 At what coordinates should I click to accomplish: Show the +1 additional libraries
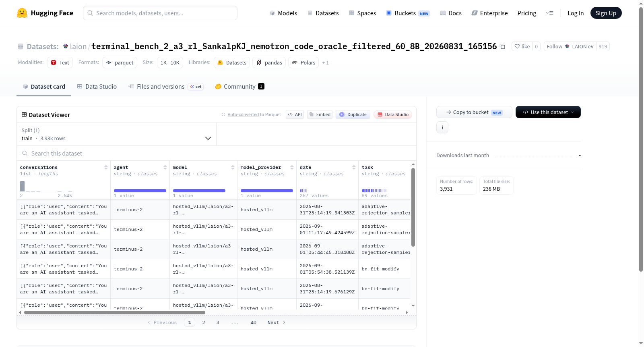(326, 63)
